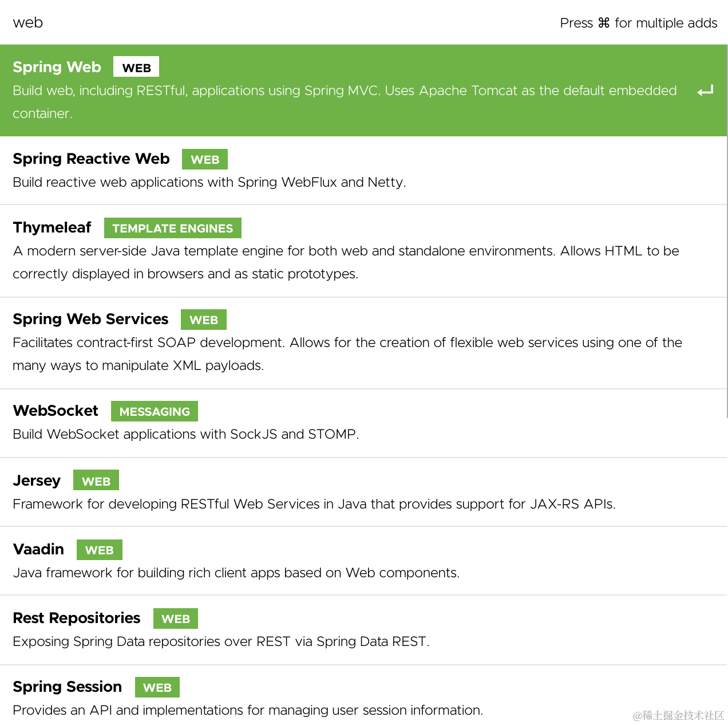This screenshot has width=728, height=725.
Task: Click the MESSAGING badge next to WebSocket
Action: pos(154,411)
